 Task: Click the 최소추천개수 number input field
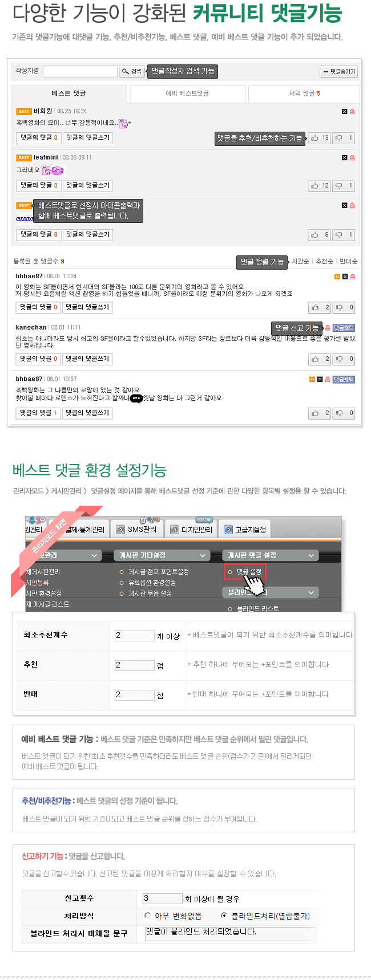click(135, 635)
